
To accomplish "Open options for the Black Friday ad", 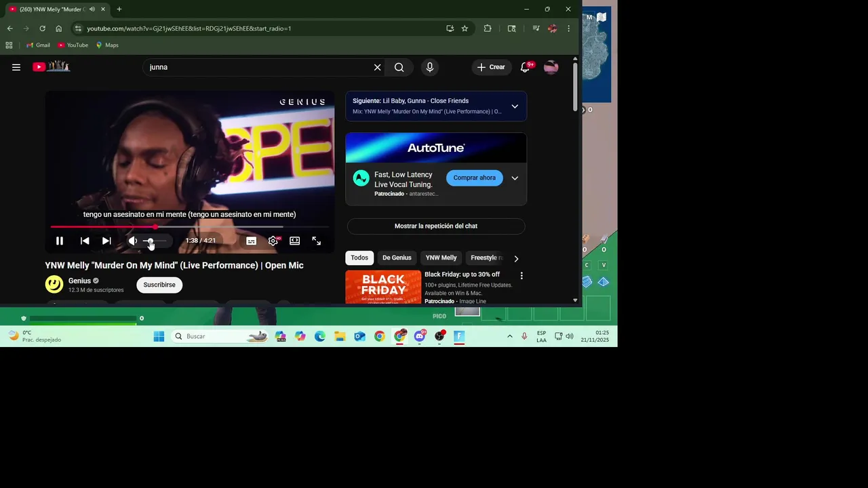I will click(521, 276).
